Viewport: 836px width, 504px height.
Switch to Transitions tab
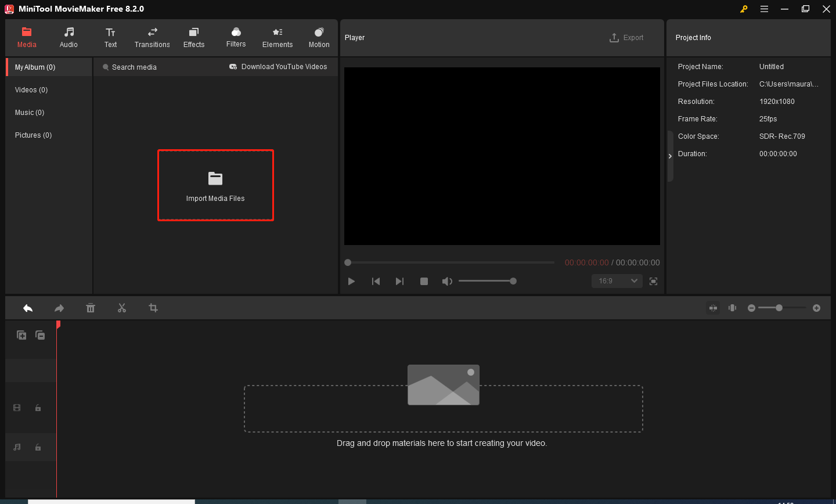152,38
